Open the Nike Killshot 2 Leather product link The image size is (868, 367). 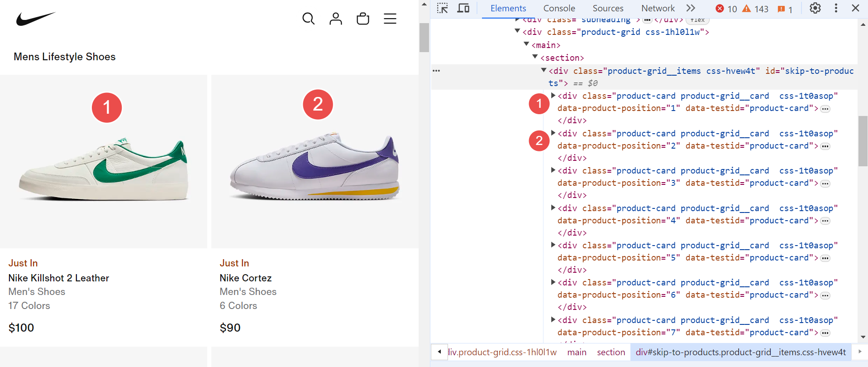[59, 278]
